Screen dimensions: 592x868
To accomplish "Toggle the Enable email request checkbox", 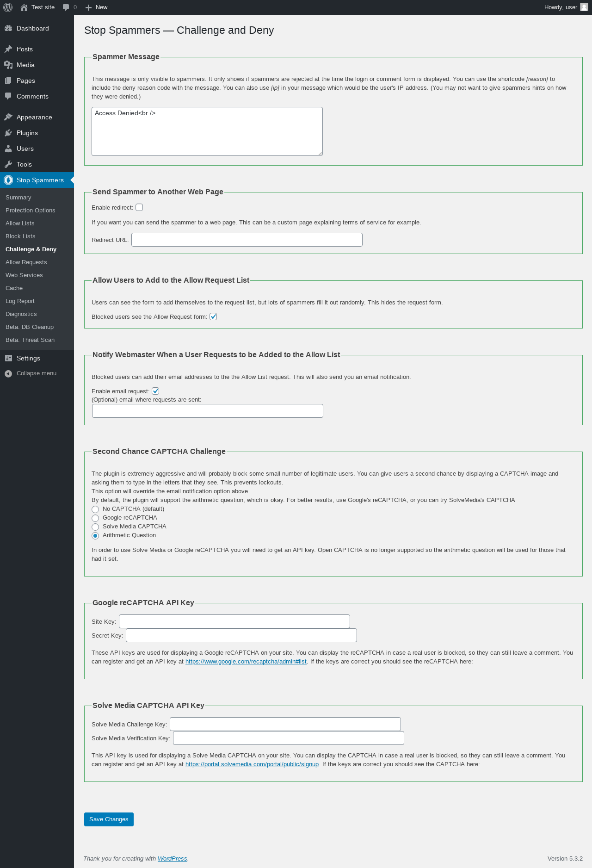I will pyautogui.click(x=155, y=391).
